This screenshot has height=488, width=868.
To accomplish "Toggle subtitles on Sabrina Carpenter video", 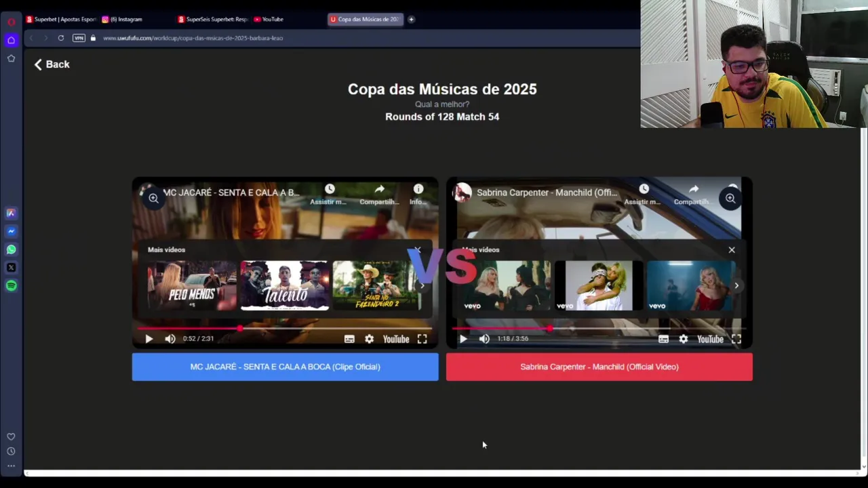I will 663,339.
